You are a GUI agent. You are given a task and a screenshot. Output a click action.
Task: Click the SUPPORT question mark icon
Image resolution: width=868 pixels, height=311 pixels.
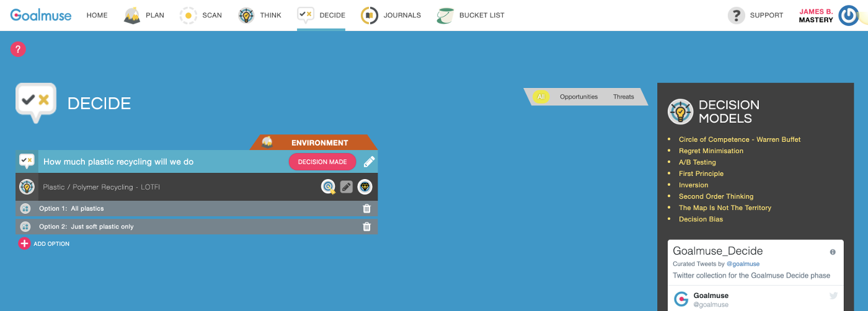(736, 15)
